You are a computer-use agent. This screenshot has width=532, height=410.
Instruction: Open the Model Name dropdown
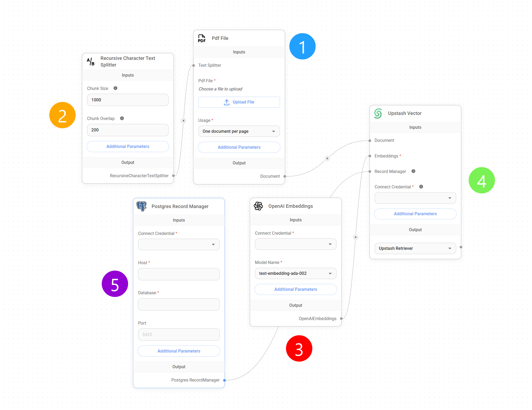pos(295,274)
